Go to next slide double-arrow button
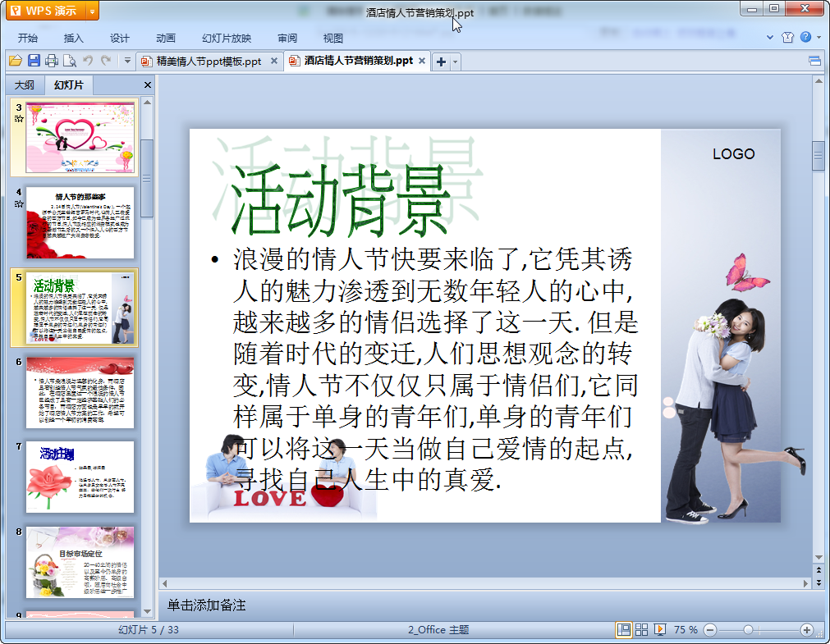 [x=819, y=582]
